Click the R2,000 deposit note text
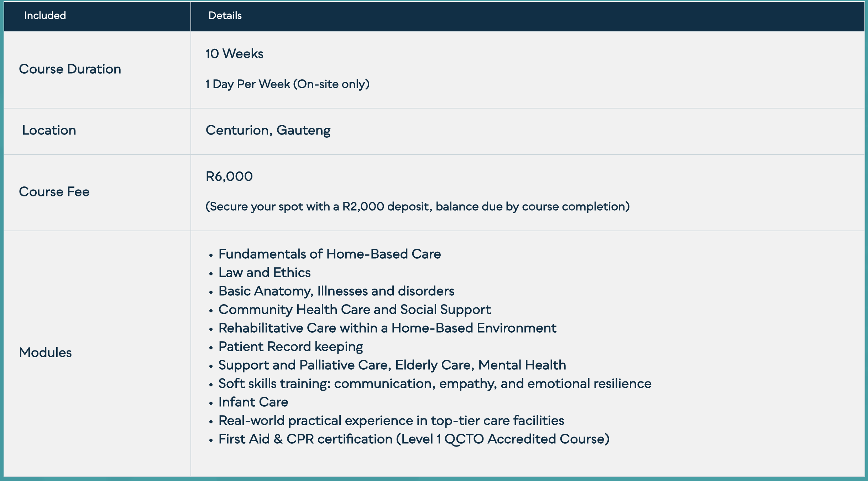 point(417,206)
